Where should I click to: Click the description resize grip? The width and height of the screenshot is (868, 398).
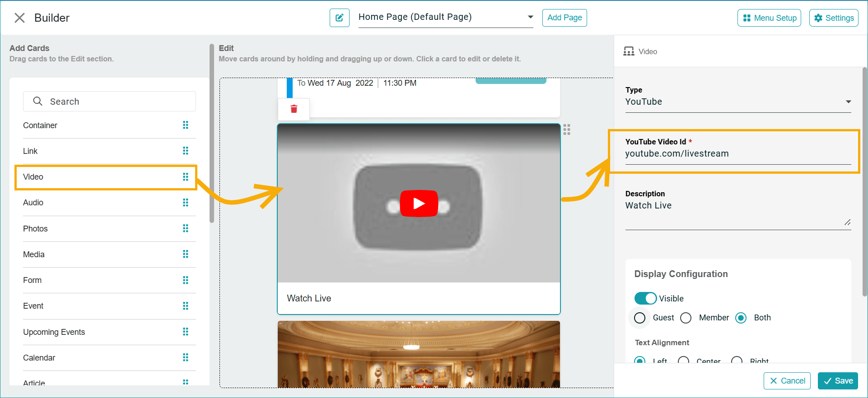[x=847, y=222]
